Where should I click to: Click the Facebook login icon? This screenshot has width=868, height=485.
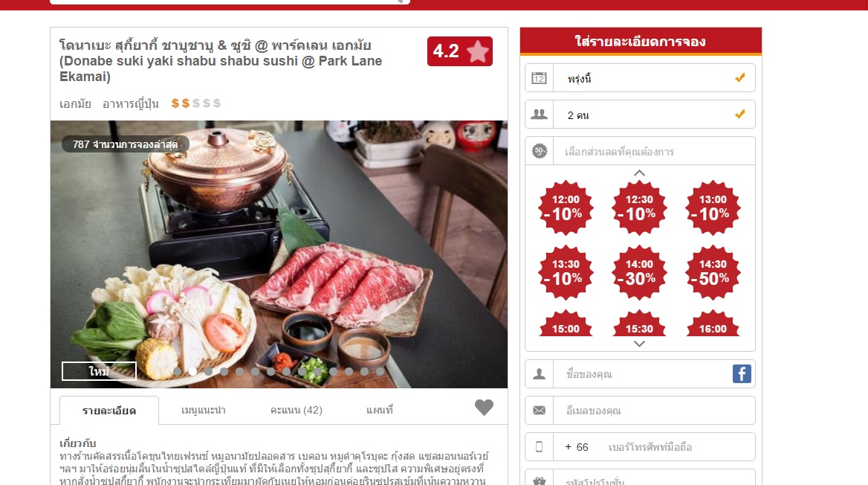[742, 373]
